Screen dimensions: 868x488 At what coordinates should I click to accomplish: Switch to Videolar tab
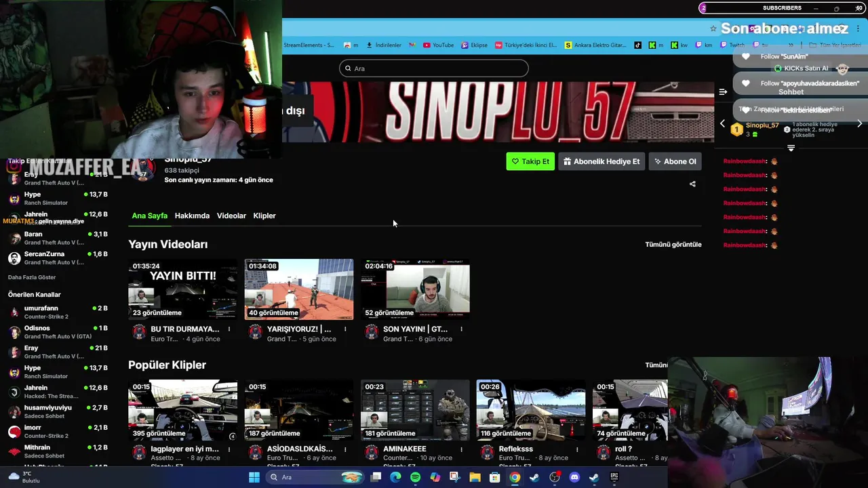[231, 216]
